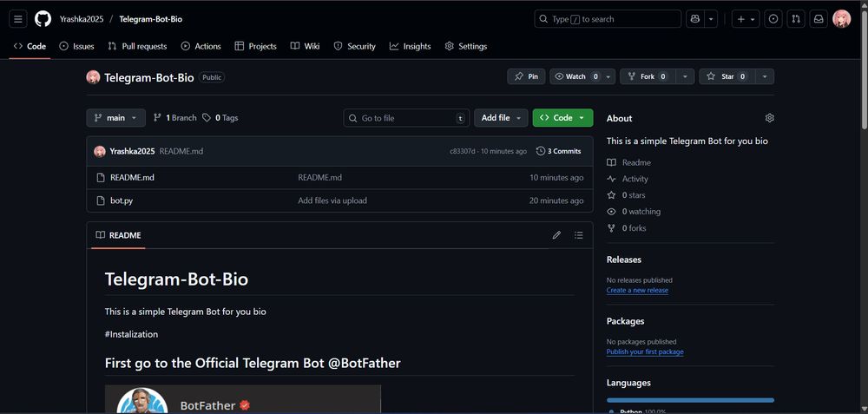Switch to the Wiki tab
The height and width of the screenshot is (414, 868).
[x=305, y=47]
